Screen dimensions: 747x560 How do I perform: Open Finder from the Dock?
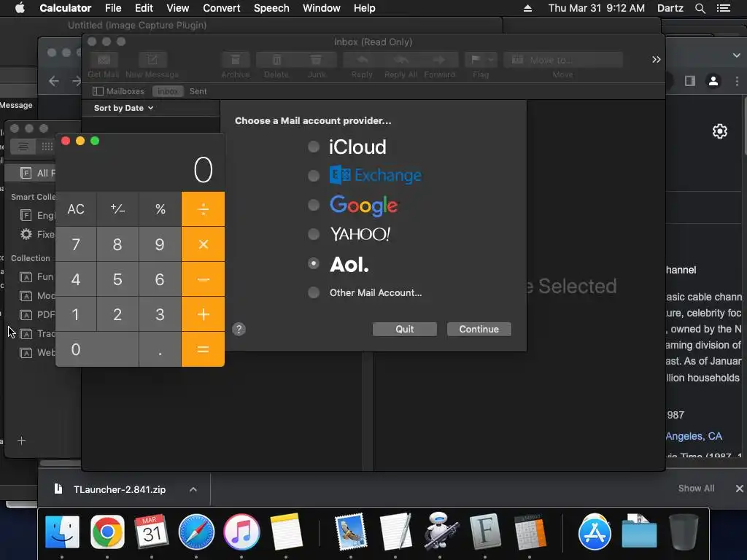[x=62, y=532]
